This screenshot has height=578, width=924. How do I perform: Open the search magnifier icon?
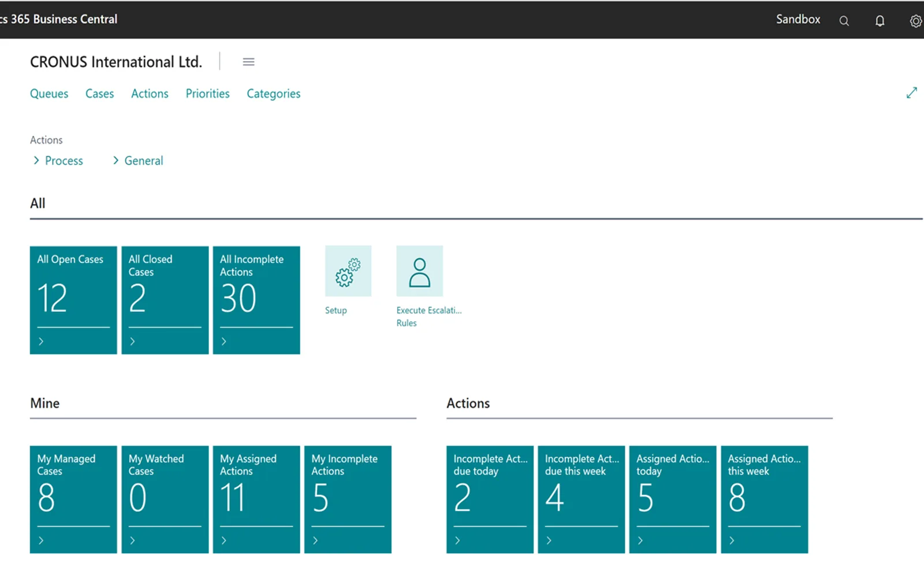844,21
